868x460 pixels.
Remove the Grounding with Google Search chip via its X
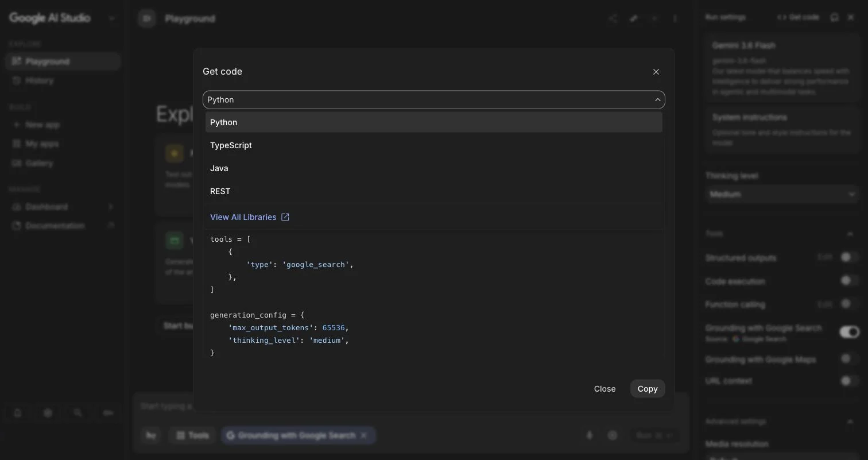pyautogui.click(x=363, y=435)
